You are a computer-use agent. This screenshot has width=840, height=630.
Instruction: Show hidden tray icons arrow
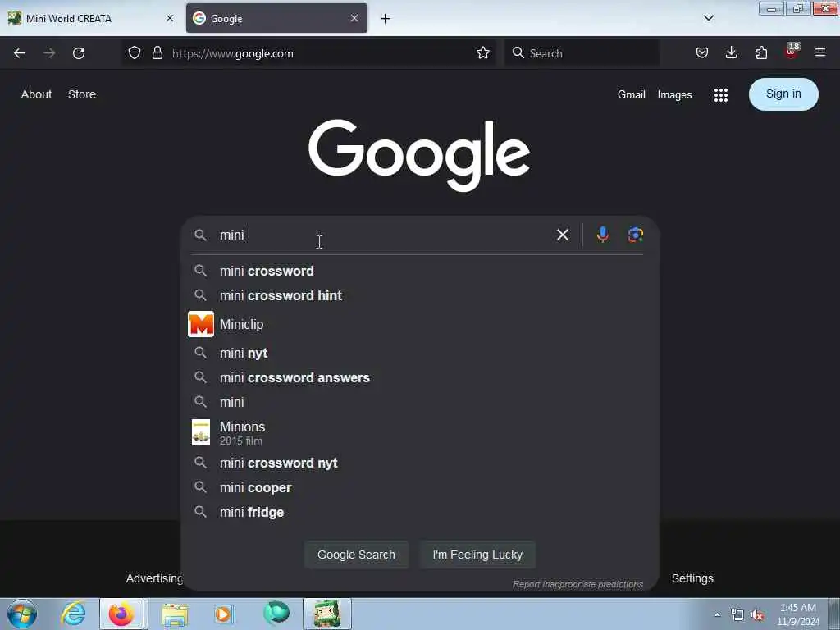[717, 614]
